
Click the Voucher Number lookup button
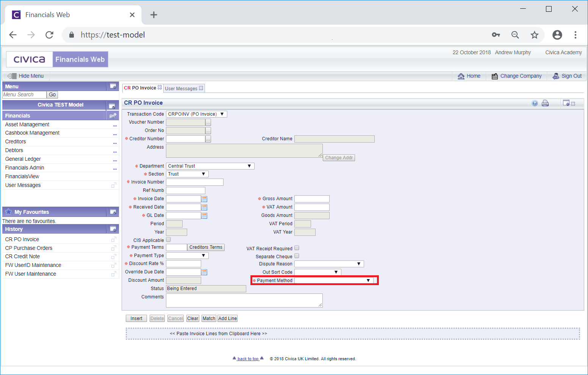[x=208, y=122]
